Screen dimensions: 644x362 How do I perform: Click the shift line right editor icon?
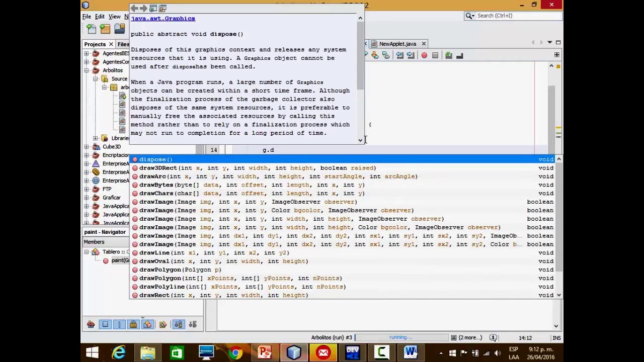(410, 55)
